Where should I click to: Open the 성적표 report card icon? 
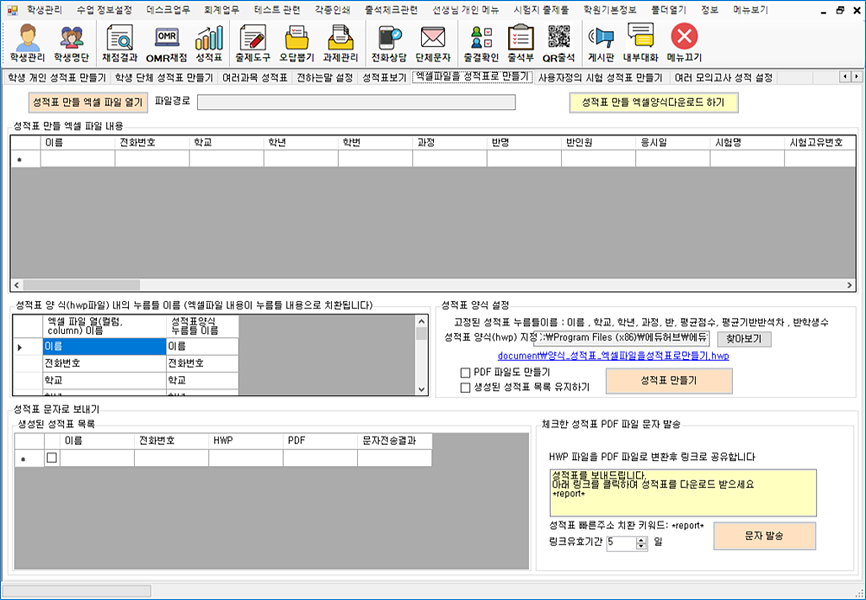coord(209,43)
